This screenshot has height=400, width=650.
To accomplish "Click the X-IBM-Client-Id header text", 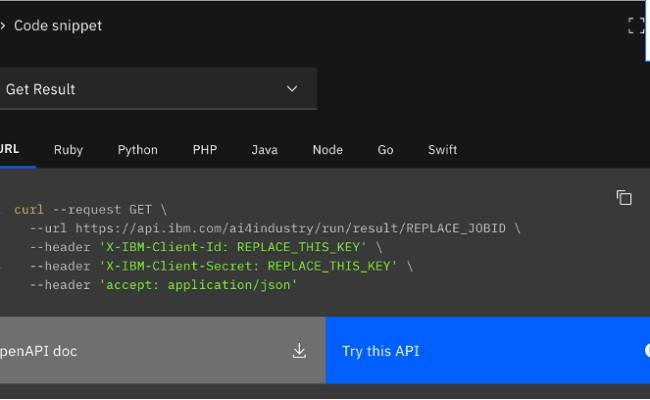I will [233, 247].
